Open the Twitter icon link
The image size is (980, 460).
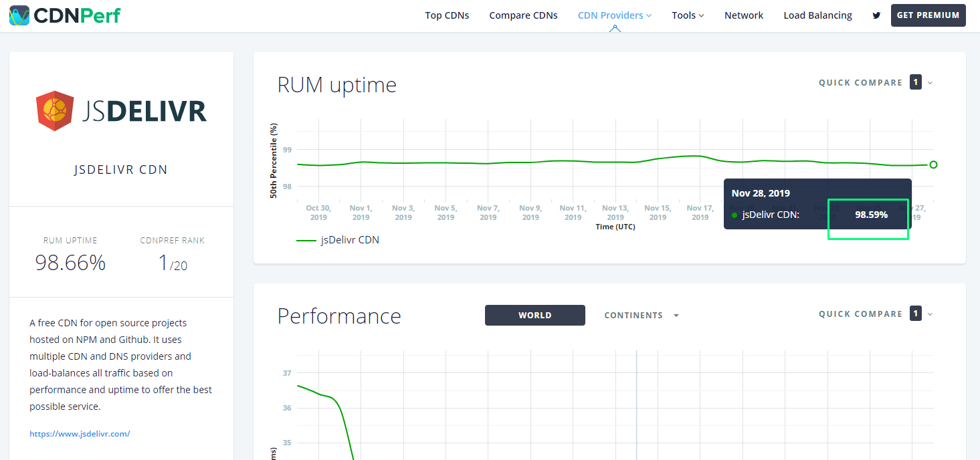[x=876, y=15]
